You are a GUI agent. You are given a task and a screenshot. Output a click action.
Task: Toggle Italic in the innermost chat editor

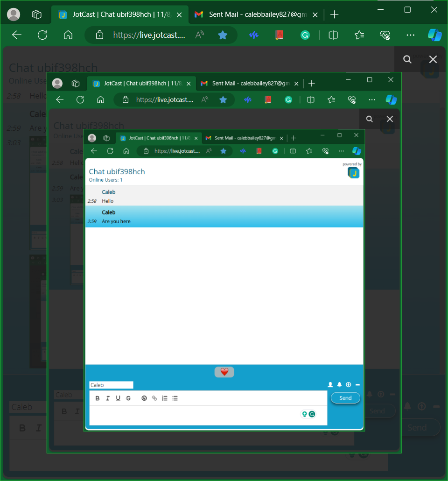point(108,398)
